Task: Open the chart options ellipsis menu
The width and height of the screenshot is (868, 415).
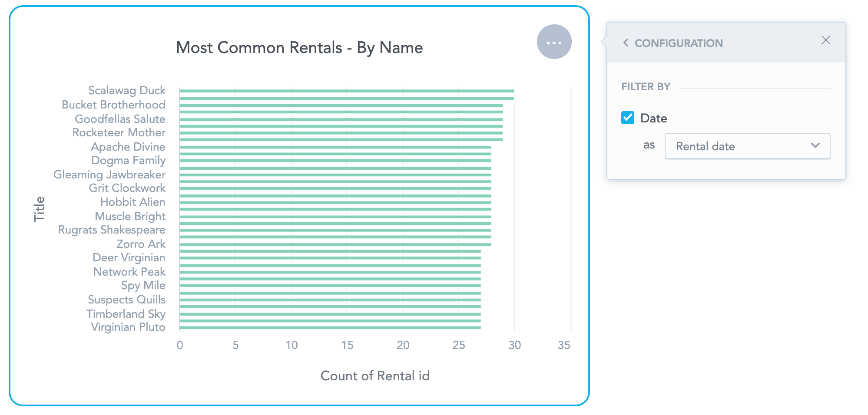Action: point(555,42)
